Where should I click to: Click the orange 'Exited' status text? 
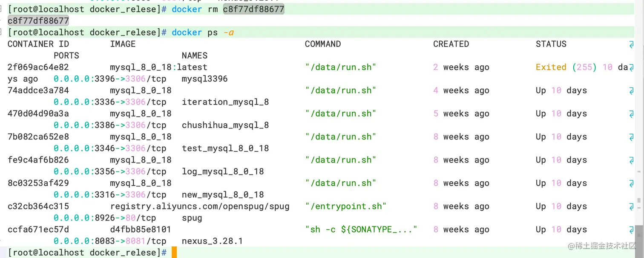pyautogui.click(x=551, y=67)
